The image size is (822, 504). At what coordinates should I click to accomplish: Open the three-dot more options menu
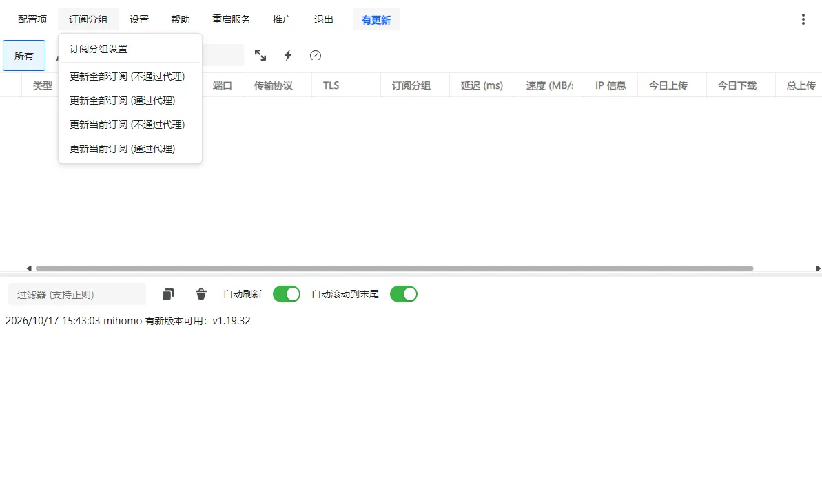point(803,19)
